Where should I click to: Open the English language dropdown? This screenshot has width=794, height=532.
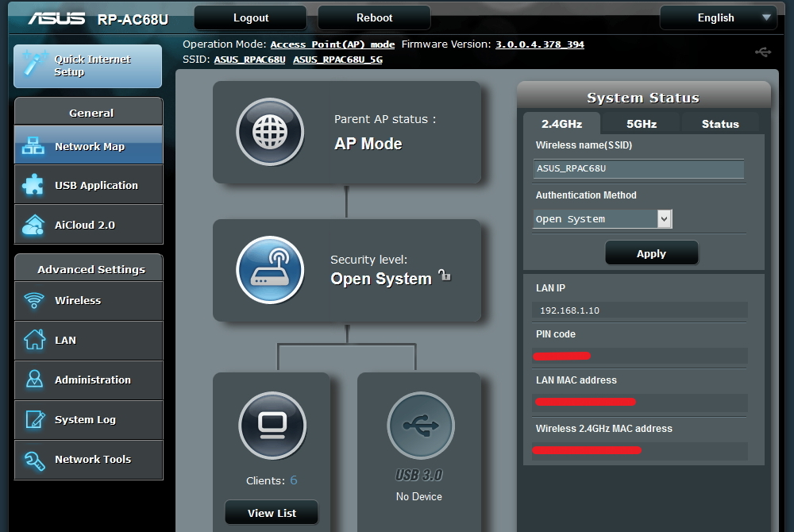tap(718, 17)
